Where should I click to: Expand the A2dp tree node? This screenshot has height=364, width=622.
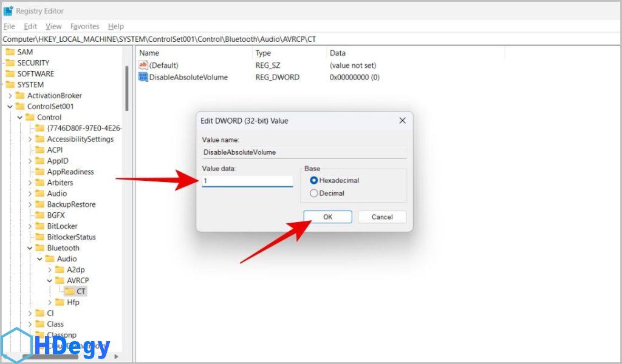click(x=50, y=269)
